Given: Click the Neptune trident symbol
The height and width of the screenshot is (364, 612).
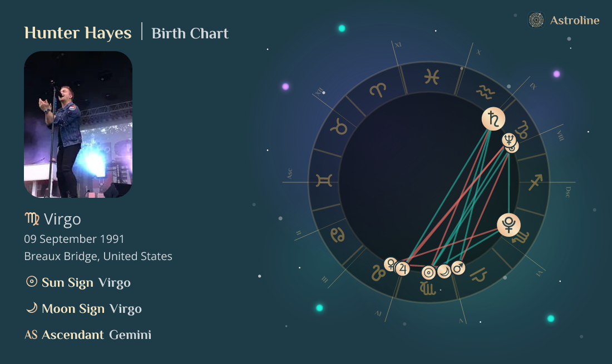Looking at the screenshot, I should tap(509, 139).
